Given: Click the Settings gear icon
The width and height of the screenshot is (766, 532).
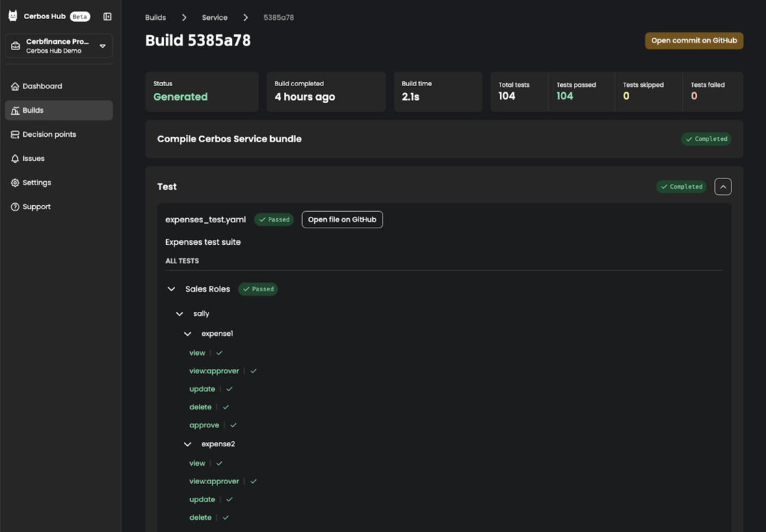Looking at the screenshot, I should point(15,183).
